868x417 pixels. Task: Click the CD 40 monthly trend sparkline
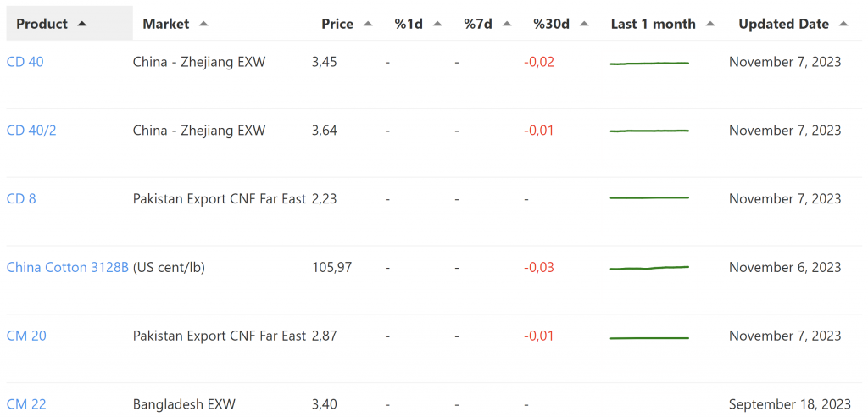click(x=649, y=63)
